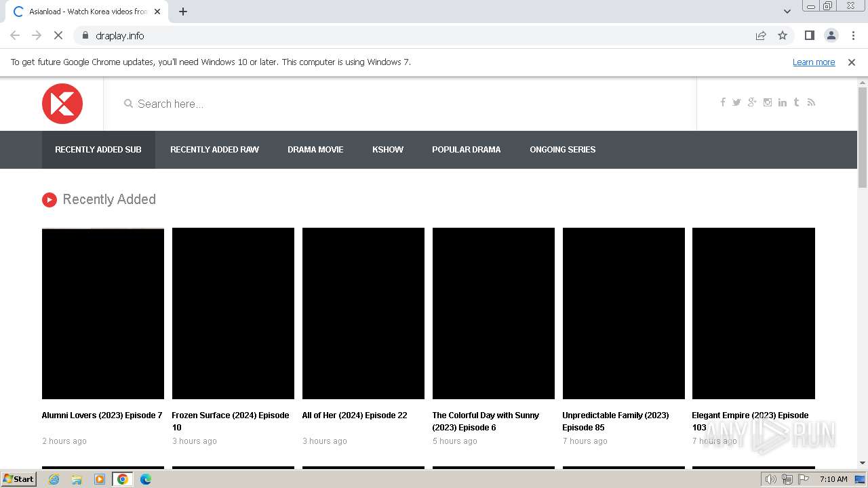Share this page icon in address bar
The width and height of the screenshot is (868, 488).
[761, 36]
